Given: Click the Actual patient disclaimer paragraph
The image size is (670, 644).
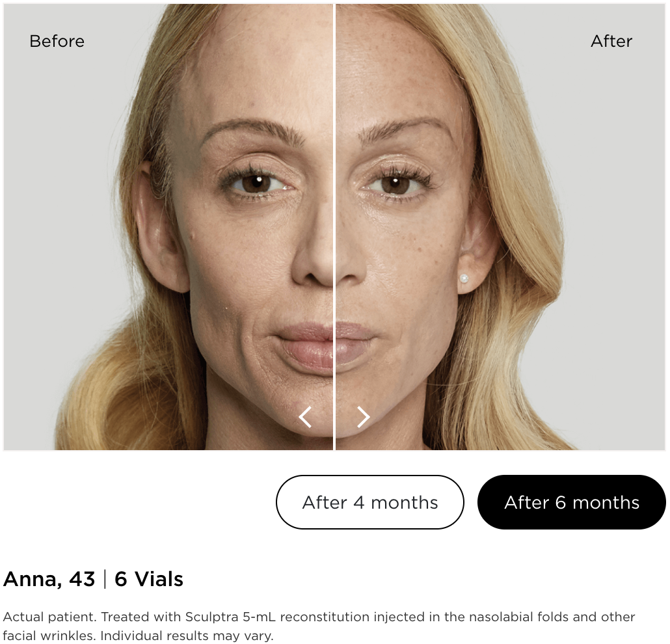Looking at the screenshot, I should pos(319,626).
